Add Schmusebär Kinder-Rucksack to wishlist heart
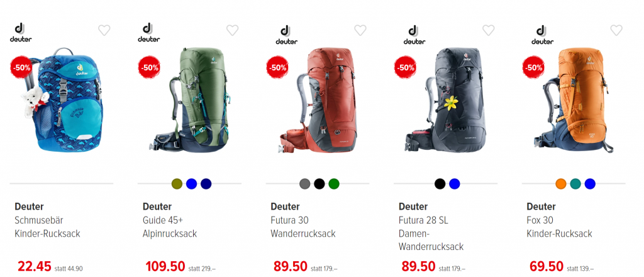Viewport: 644px width, 277px height. coord(104,30)
